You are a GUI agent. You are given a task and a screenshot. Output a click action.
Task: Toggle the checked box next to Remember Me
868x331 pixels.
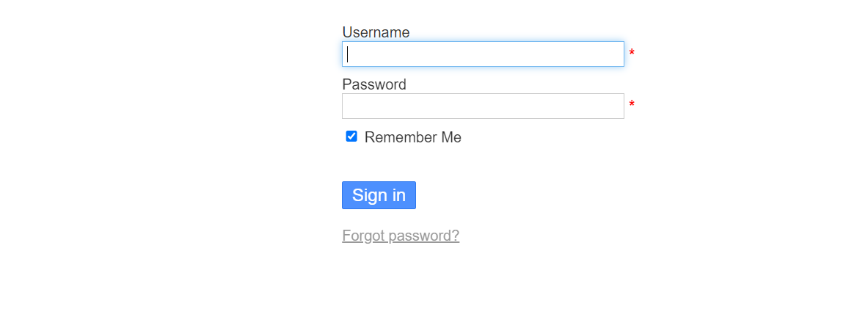pyautogui.click(x=351, y=137)
